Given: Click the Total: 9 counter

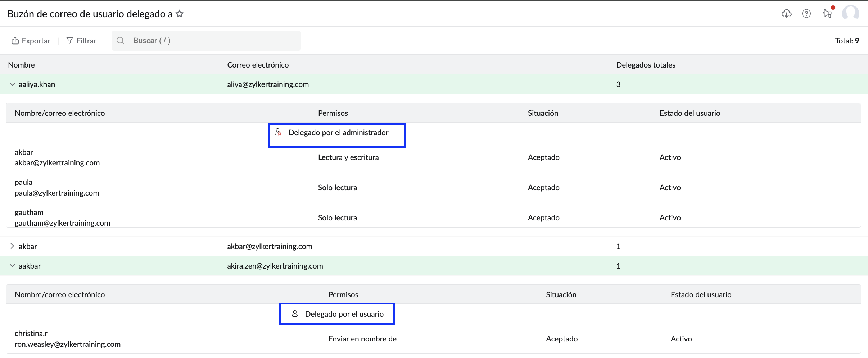Looking at the screenshot, I should (847, 41).
